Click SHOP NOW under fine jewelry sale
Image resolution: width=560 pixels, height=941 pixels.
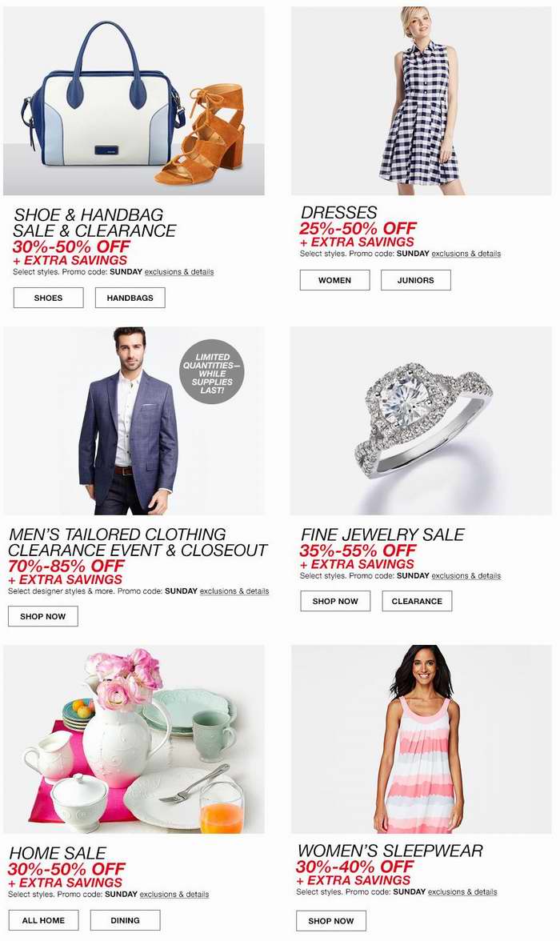coord(335,602)
